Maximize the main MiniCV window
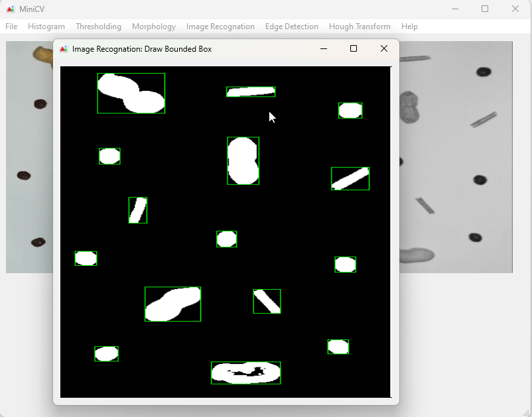Viewport: 532px width, 417px height. (485, 9)
